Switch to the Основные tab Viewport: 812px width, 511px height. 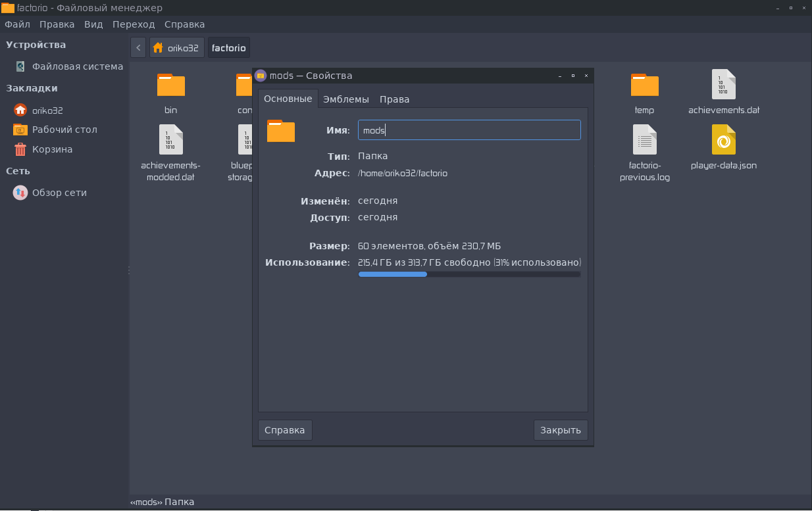288,99
